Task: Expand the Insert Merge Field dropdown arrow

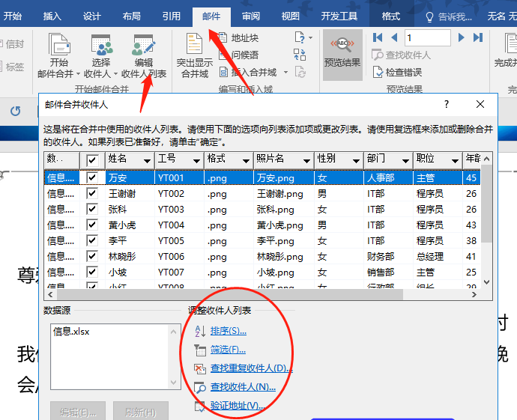Action: click(x=286, y=72)
